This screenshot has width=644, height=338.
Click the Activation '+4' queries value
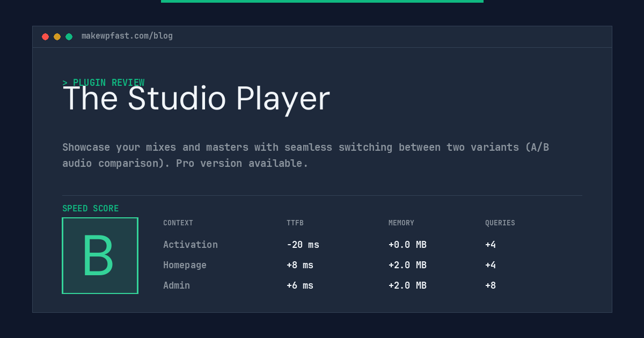pos(491,245)
